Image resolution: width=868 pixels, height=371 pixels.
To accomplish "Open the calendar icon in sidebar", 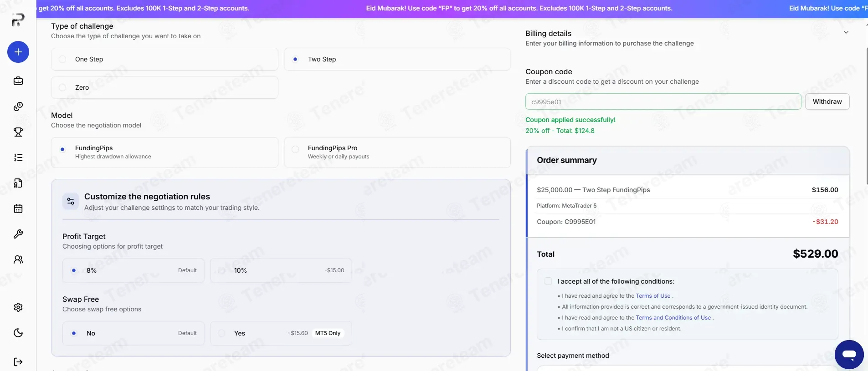I will coord(18,208).
